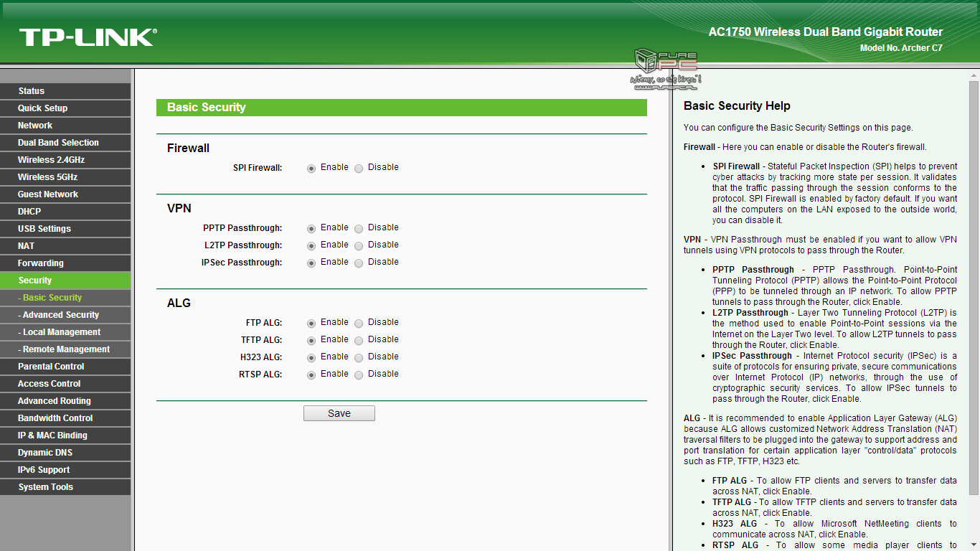980x551 pixels.
Task: Pick Disable for RTSP ALG
Action: tap(359, 375)
